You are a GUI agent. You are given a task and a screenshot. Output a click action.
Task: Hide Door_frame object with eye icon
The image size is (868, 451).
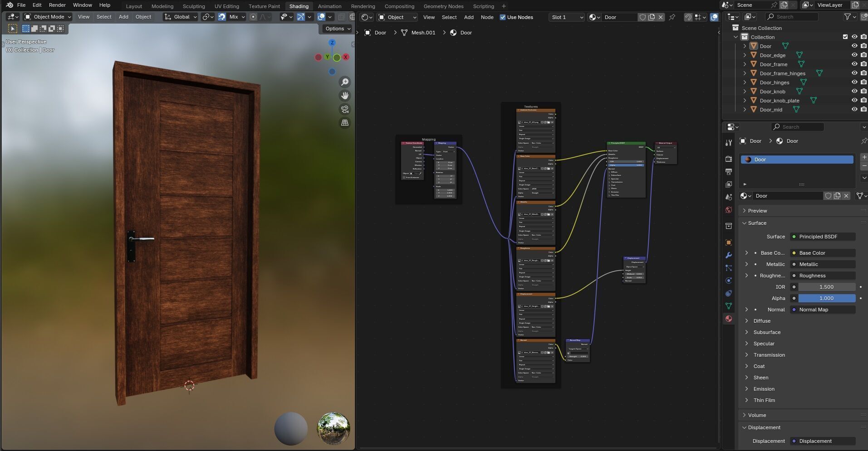point(854,64)
